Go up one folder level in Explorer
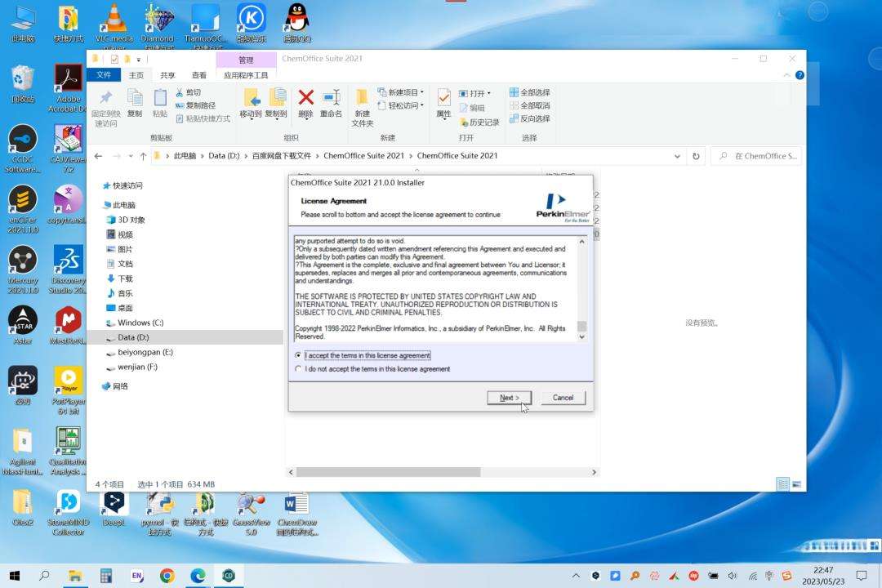Viewport: 882px width, 588px height. point(143,156)
